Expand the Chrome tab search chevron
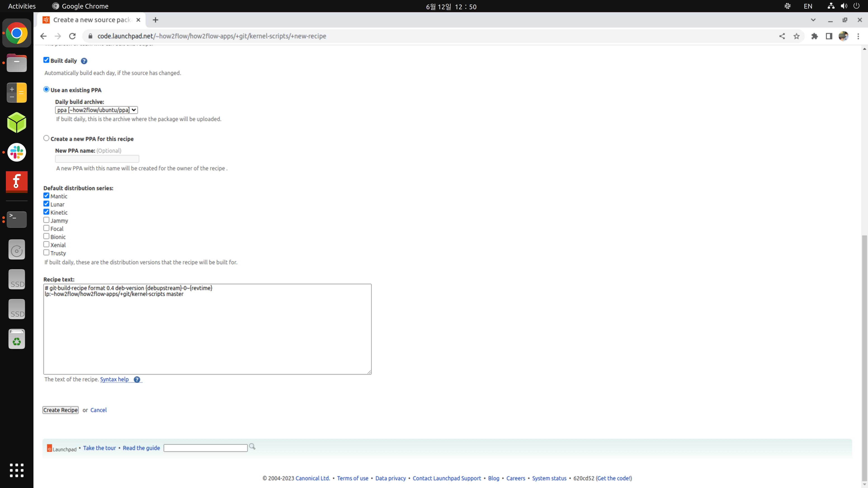868x488 pixels. point(813,20)
